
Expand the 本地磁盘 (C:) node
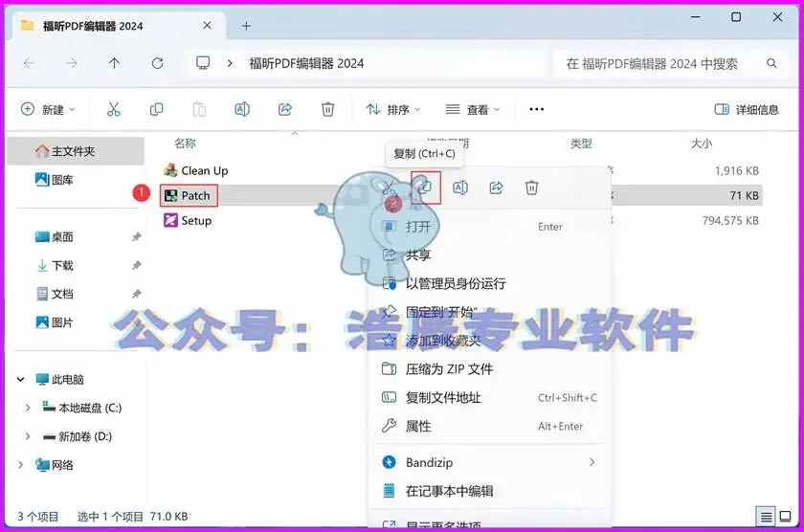(x=28, y=408)
